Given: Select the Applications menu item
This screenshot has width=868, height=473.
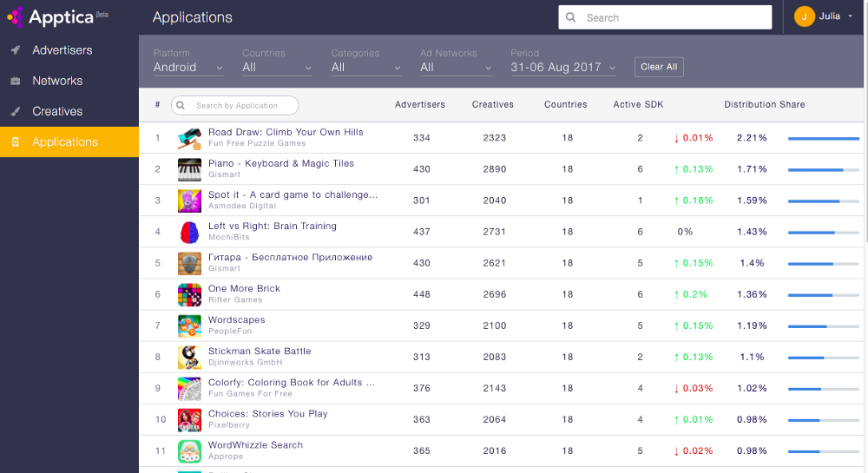Looking at the screenshot, I should pos(69,141).
